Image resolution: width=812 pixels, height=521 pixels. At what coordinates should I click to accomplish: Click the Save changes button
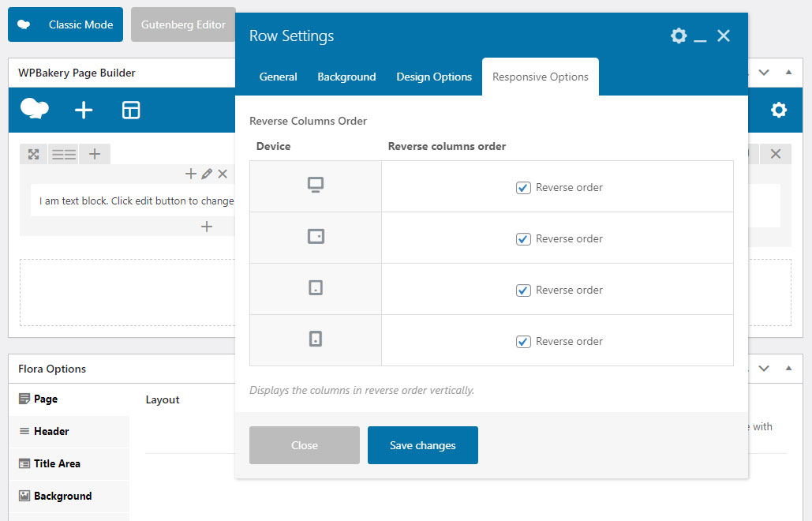[422, 445]
